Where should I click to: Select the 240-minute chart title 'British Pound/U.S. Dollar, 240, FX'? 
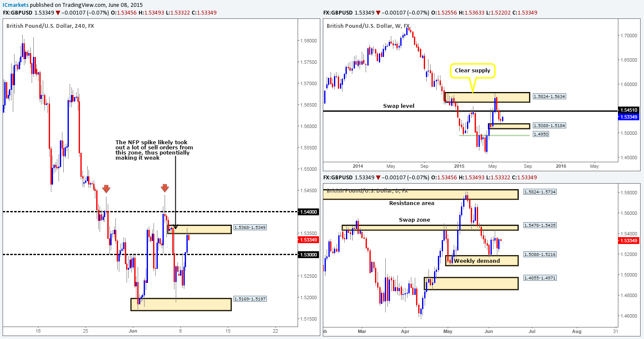[50, 26]
